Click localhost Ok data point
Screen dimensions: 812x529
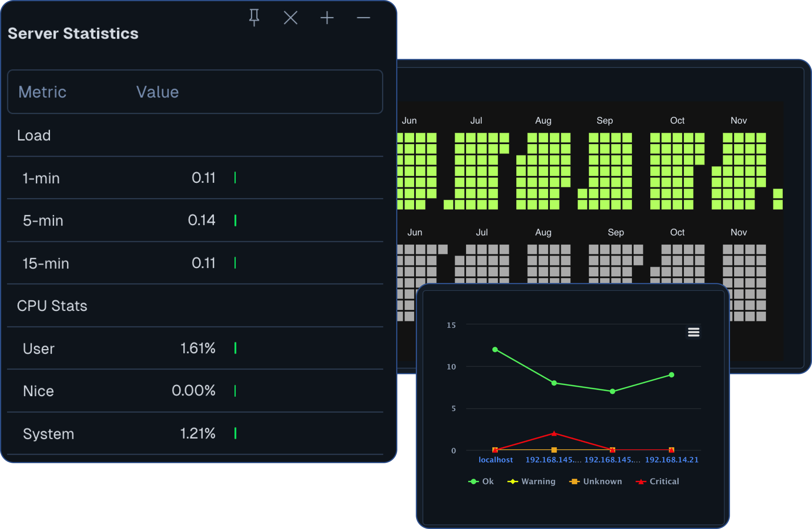(495, 350)
